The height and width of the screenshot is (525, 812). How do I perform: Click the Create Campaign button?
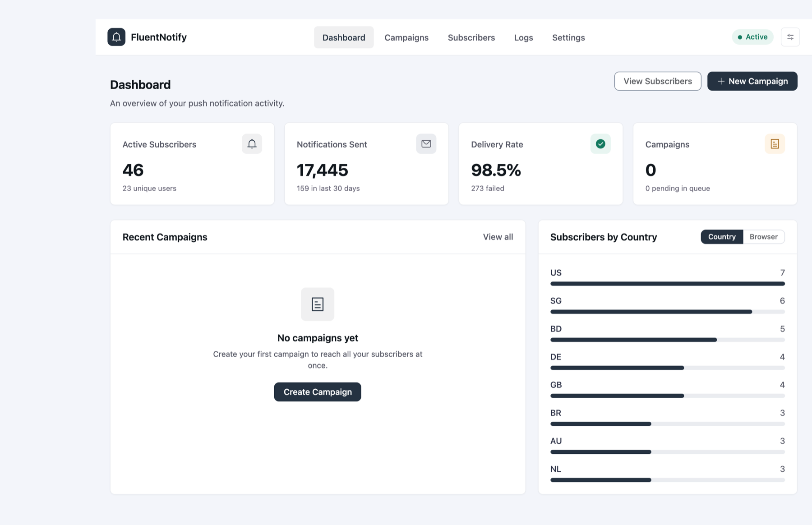coord(318,392)
